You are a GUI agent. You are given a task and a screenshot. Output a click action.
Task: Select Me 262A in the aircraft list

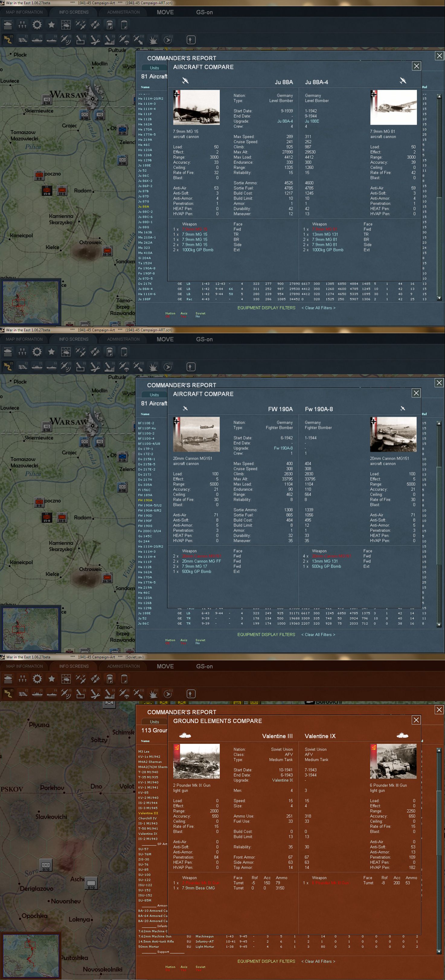(145, 243)
